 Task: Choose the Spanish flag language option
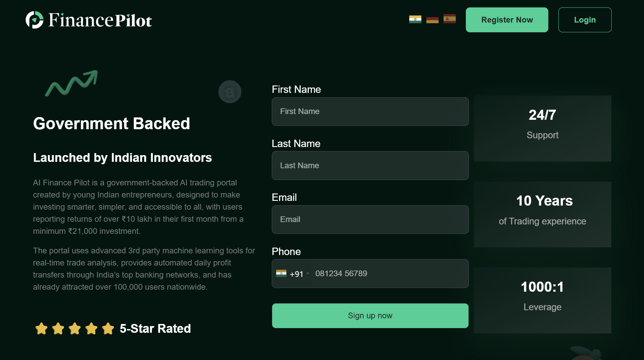click(x=449, y=19)
